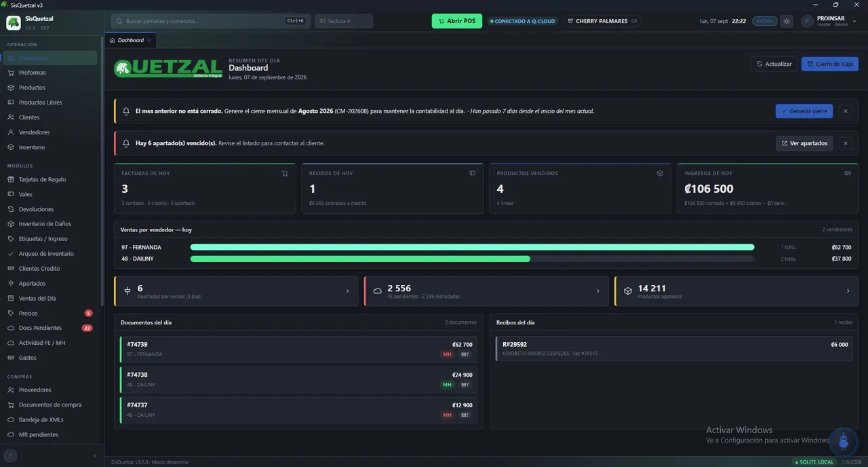Toggle the PATRIA badge in top bar
The width and height of the screenshot is (868, 467).
pos(765,21)
